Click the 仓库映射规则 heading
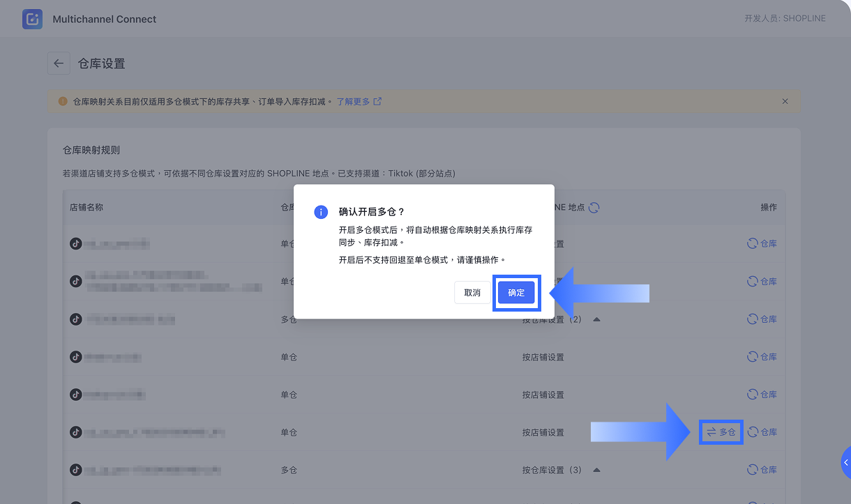851x504 pixels. pyautogui.click(x=91, y=150)
